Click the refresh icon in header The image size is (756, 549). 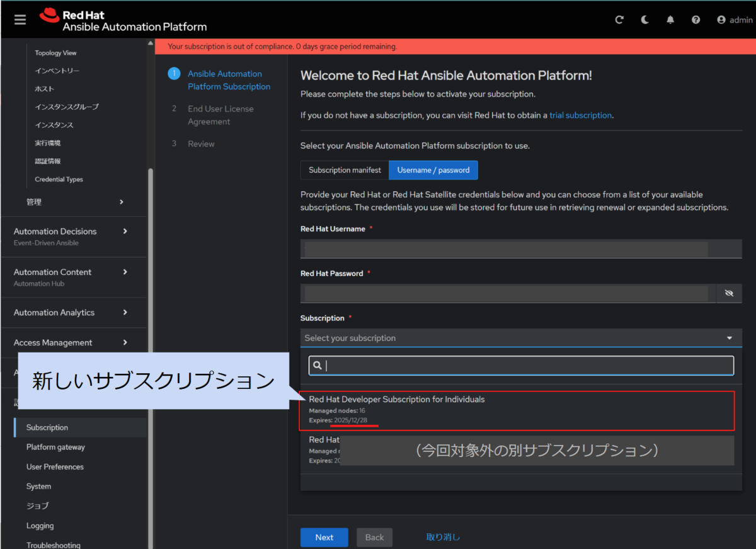coord(619,20)
